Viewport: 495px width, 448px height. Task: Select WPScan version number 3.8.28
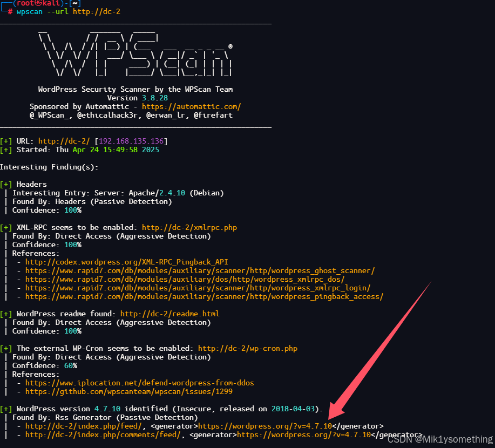(x=155, y=98)
